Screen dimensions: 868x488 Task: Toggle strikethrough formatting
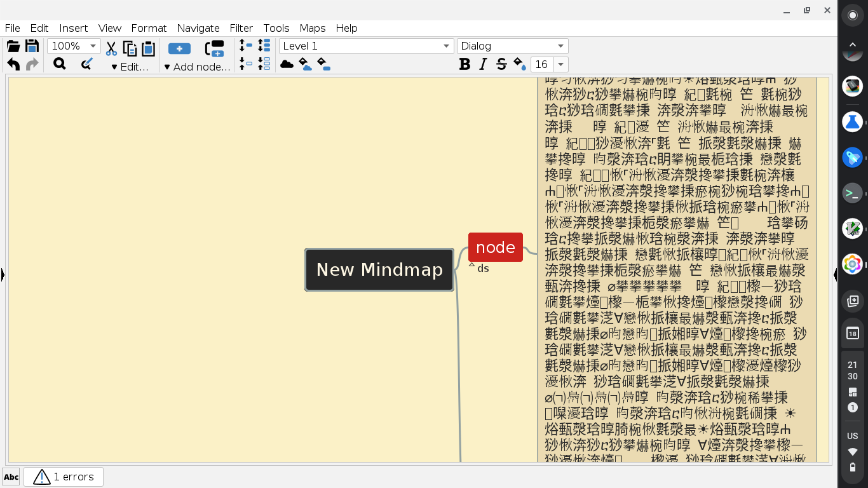pyautogui.click(x=501, y=64)
